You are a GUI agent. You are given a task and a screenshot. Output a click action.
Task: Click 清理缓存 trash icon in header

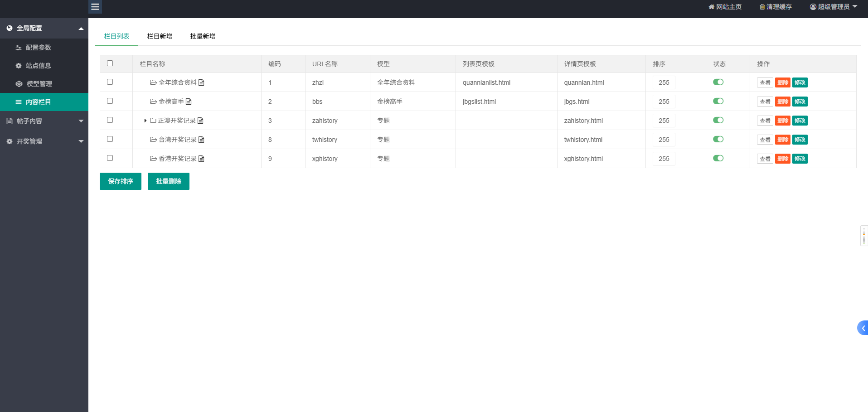[x=762, y=7]
